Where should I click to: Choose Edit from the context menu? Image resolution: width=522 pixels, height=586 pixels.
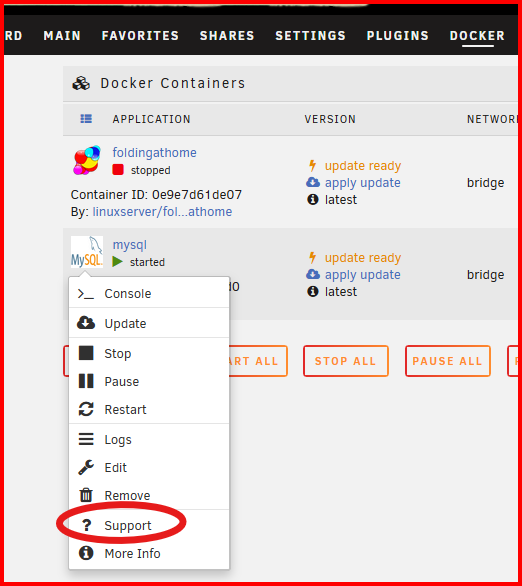pos(149,467)
